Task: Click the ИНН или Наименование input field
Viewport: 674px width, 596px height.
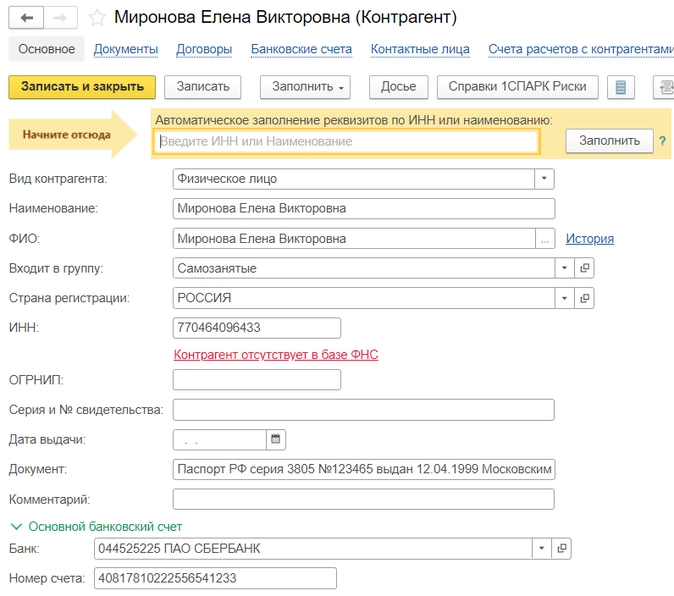Action: tap(346, 141)
